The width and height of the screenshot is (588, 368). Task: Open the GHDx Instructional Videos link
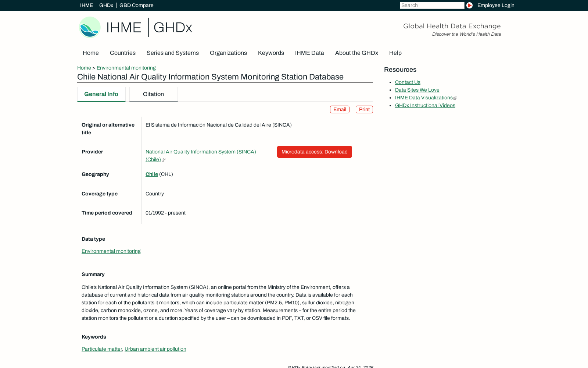click(x=425, y=106)
